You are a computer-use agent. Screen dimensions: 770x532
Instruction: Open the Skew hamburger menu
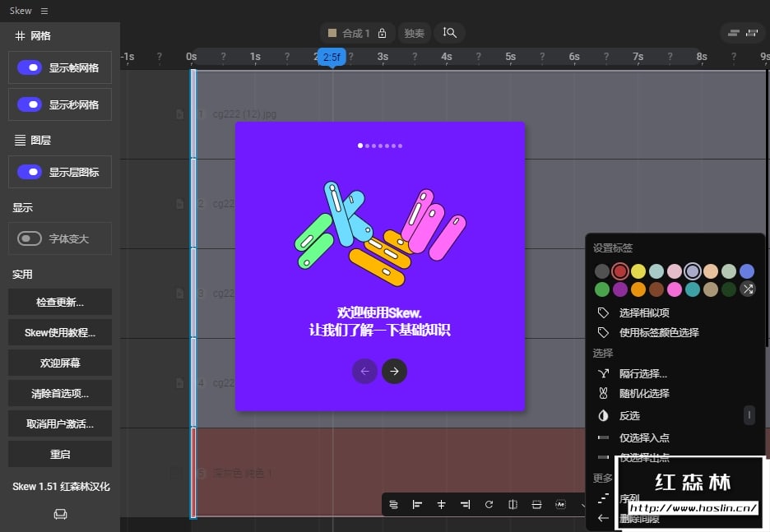click(x=44, y=11)
